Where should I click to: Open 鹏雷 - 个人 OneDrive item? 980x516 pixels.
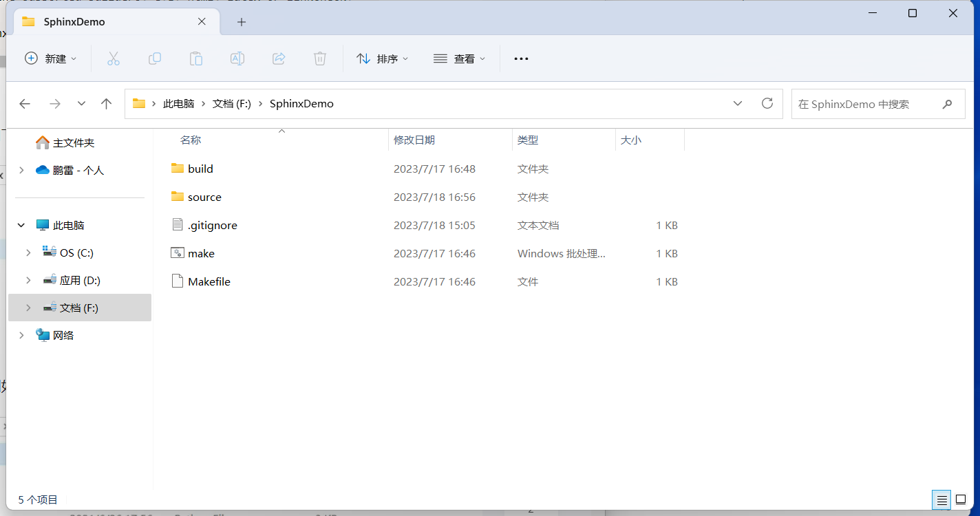(78, 170)
